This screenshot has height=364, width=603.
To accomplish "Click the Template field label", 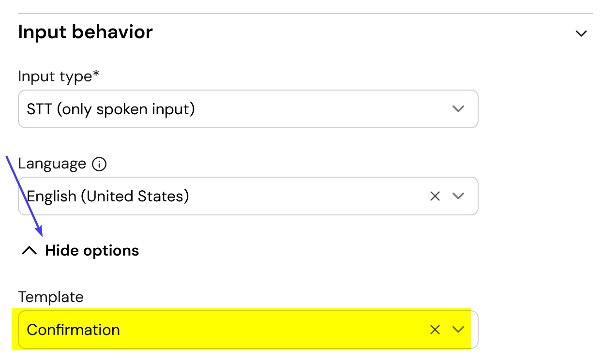I will [51, 297].
